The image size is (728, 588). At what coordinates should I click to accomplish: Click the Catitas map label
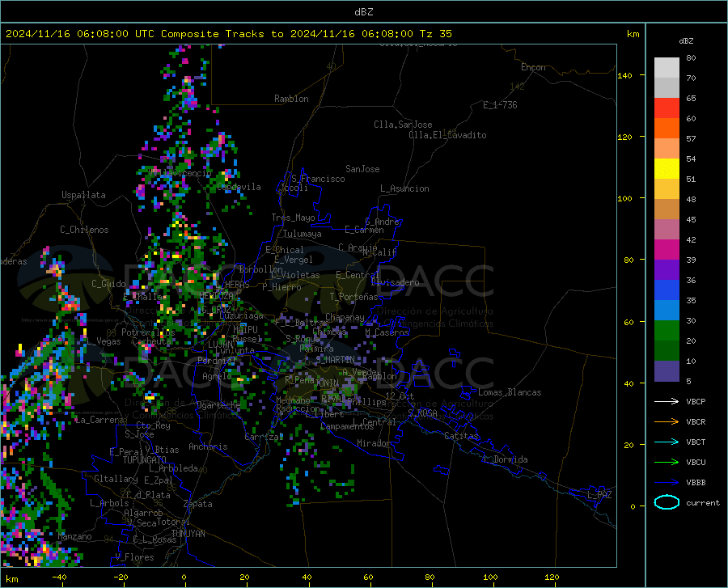pyautogui.click(x=461, y=436)
